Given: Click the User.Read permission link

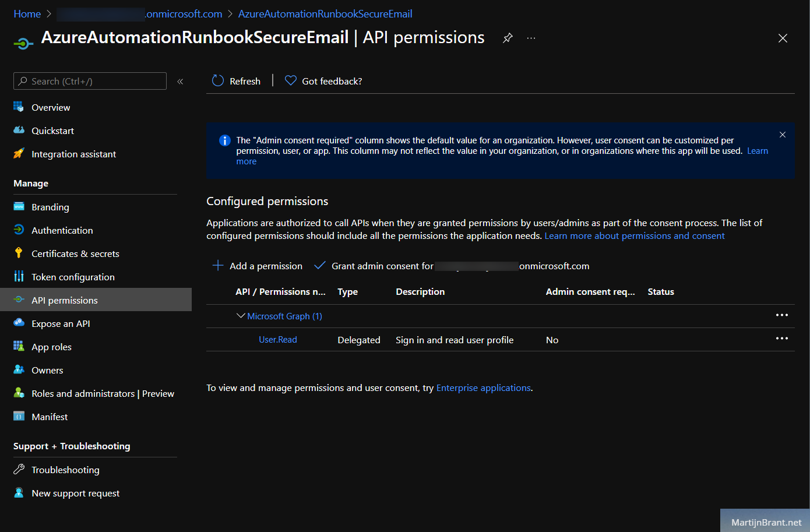Looking at the screenshot, I should pos(278,340).
